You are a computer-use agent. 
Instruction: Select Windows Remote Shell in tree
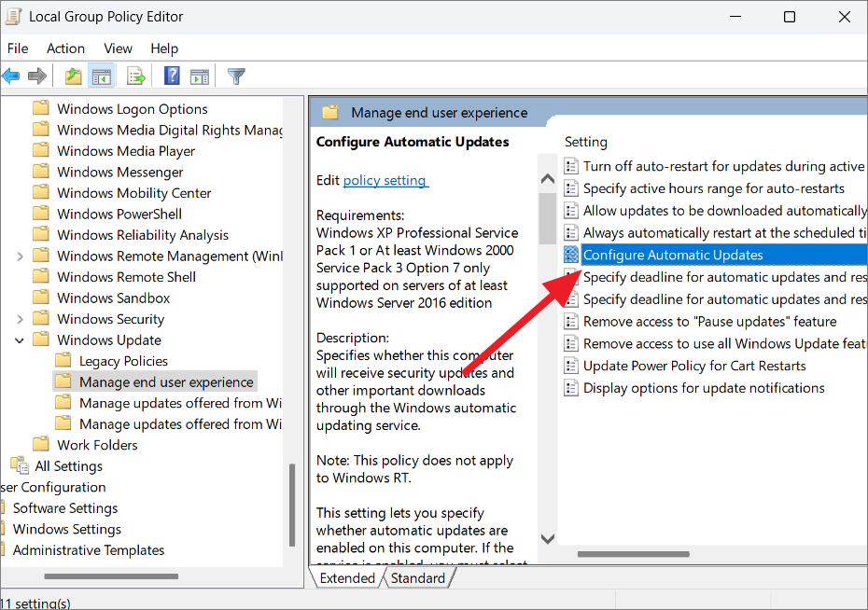click(x=126, y=277)
